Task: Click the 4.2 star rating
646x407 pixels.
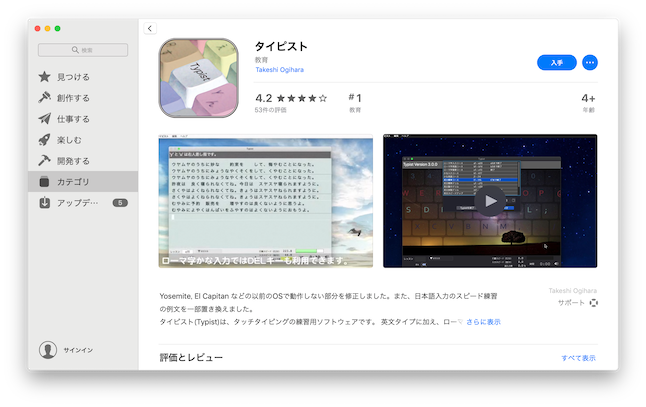Action: (291, 98)
